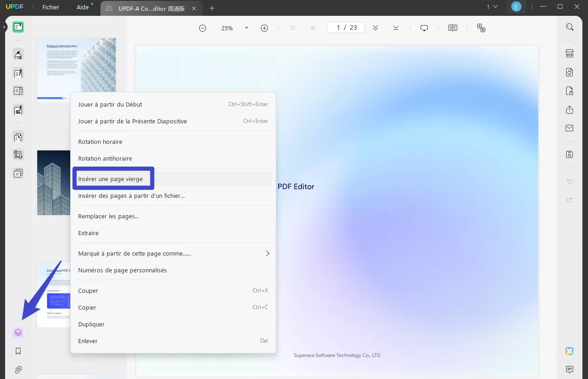
Task: Click the page number input field
Action: pos(346,27)
